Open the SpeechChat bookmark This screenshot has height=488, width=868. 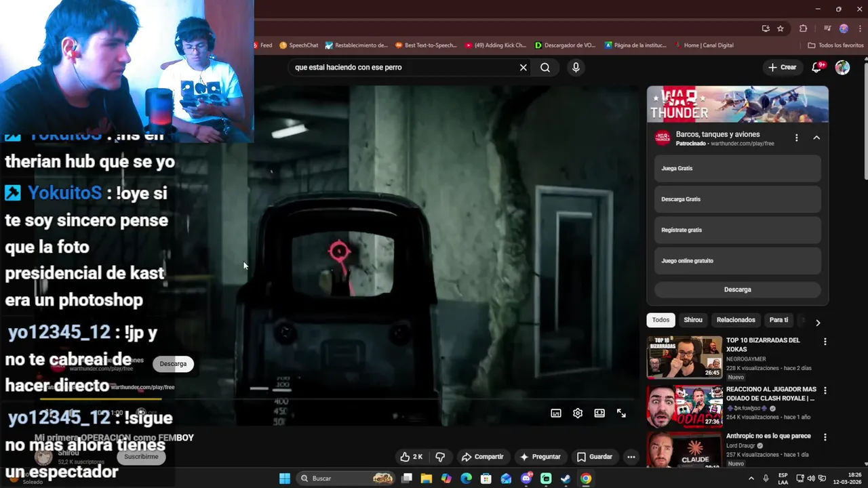click(298, 45)
